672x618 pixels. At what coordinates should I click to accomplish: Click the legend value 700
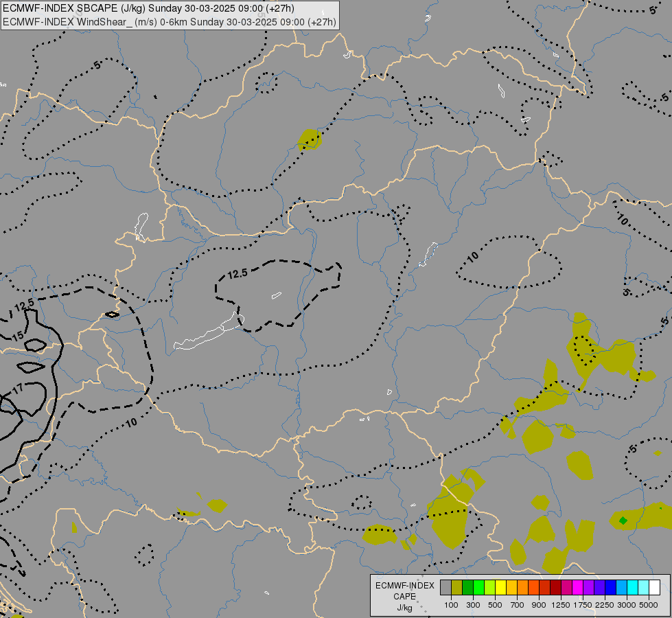click(518, 605)
